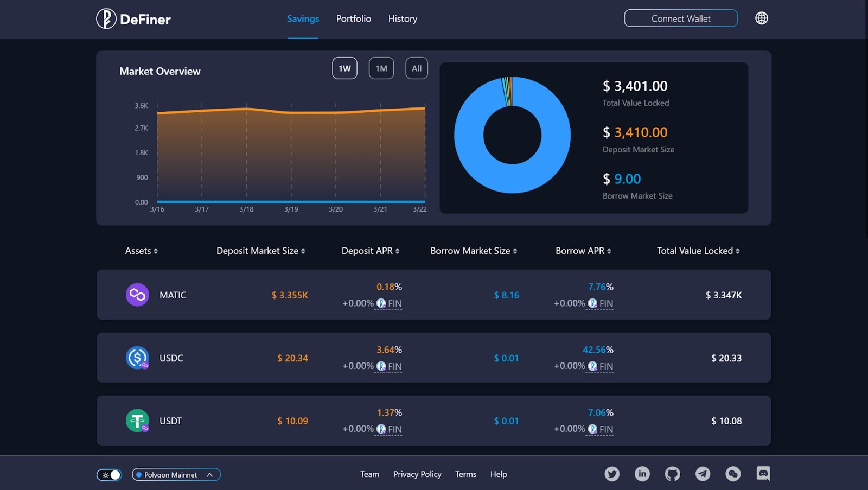Click the MATIC token icon
This screenshot has width=868, height=490.
tap(137, 295)
